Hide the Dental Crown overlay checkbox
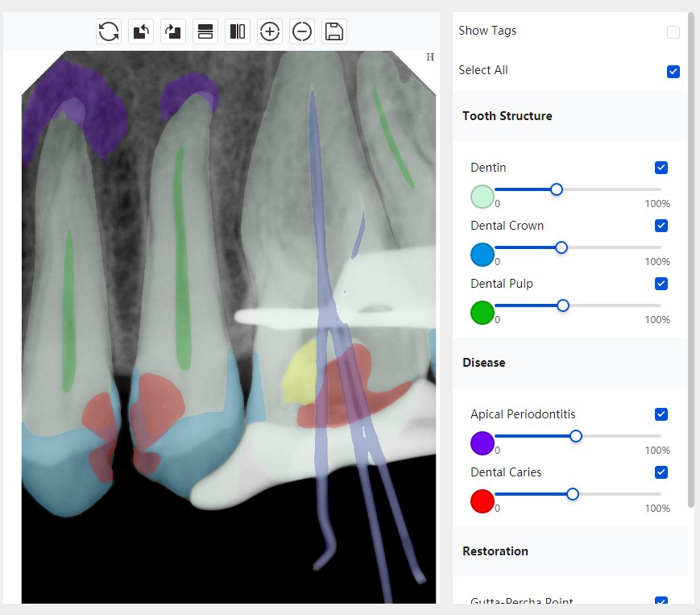Screen dimensions: 700x615 pos(661,226)
